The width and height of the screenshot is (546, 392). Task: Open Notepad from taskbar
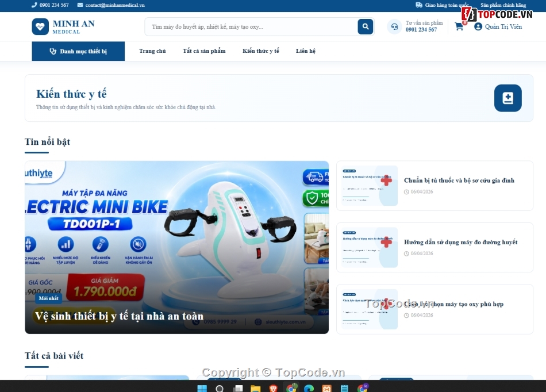coord(344,388)
